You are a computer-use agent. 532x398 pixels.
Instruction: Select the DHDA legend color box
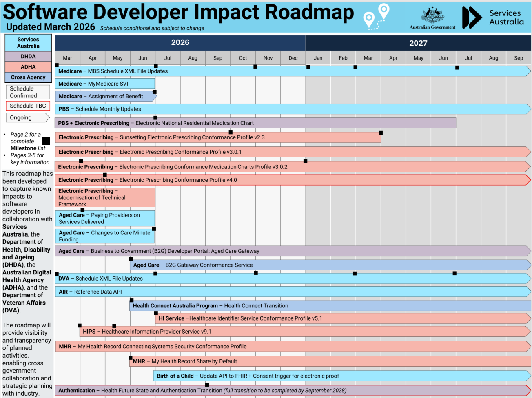click(28, 56)
